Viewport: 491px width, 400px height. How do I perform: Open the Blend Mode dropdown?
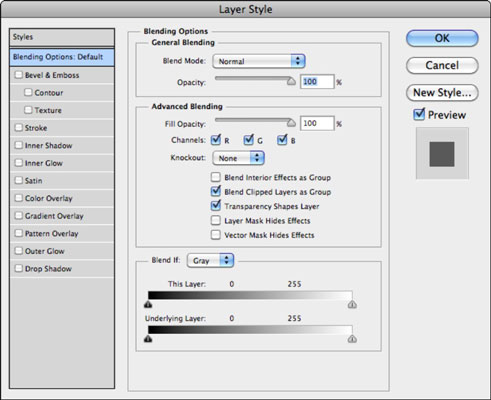tap(259, 61)
